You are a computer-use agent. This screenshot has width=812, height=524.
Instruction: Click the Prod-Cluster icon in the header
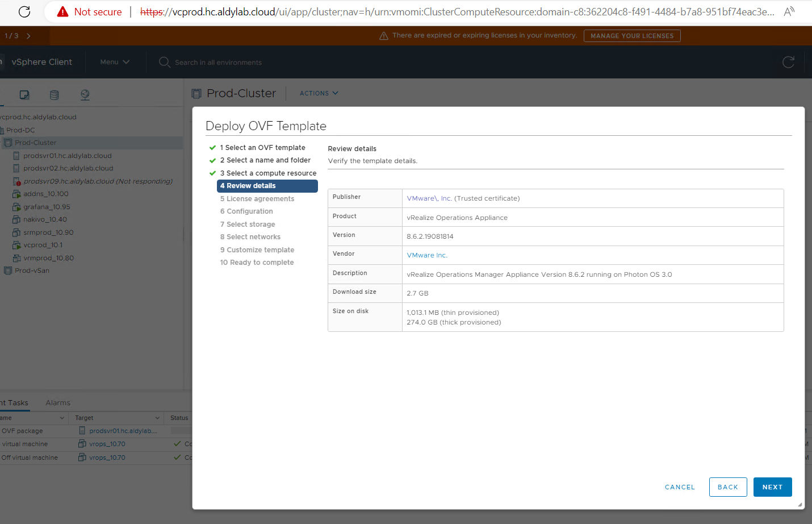196,94
